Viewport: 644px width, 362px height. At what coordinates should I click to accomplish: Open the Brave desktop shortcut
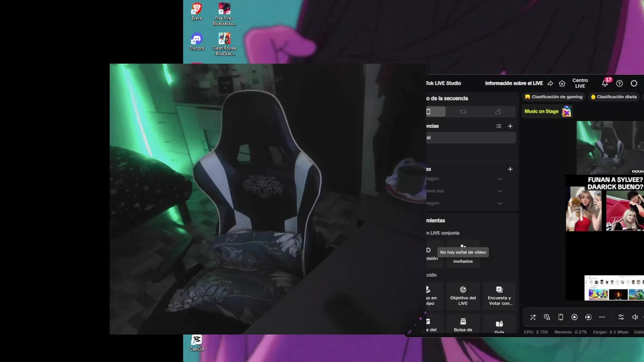coord(197,12)
